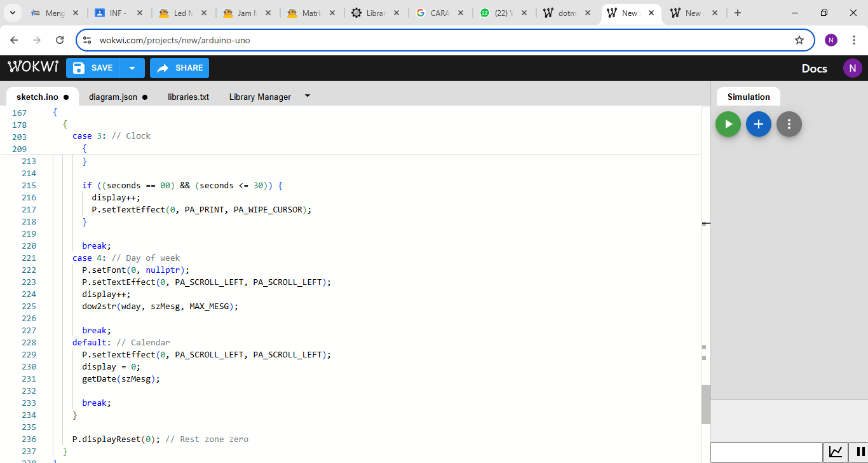The height and width of the screenshot is (463, 868).
Task: Click the PA_WIPE_CURSOR setTextEffect line
Action: coord(201,210)
